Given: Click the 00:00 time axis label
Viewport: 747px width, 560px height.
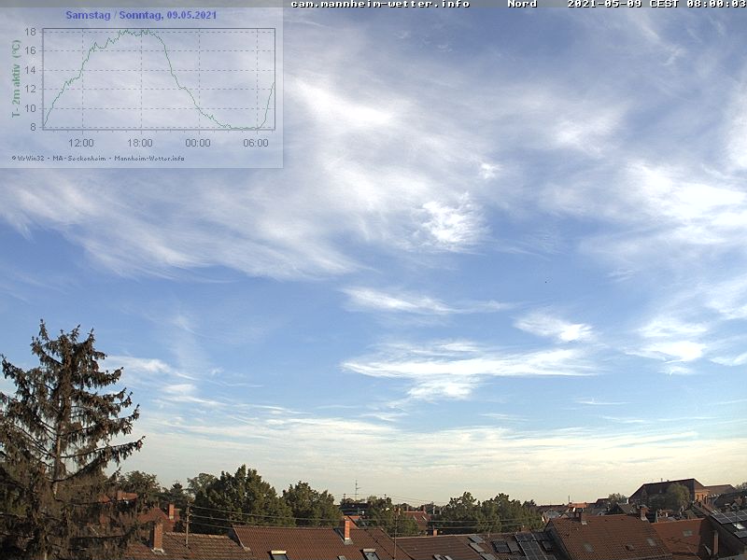Looking at the screenshot, I should pos(197,143).
